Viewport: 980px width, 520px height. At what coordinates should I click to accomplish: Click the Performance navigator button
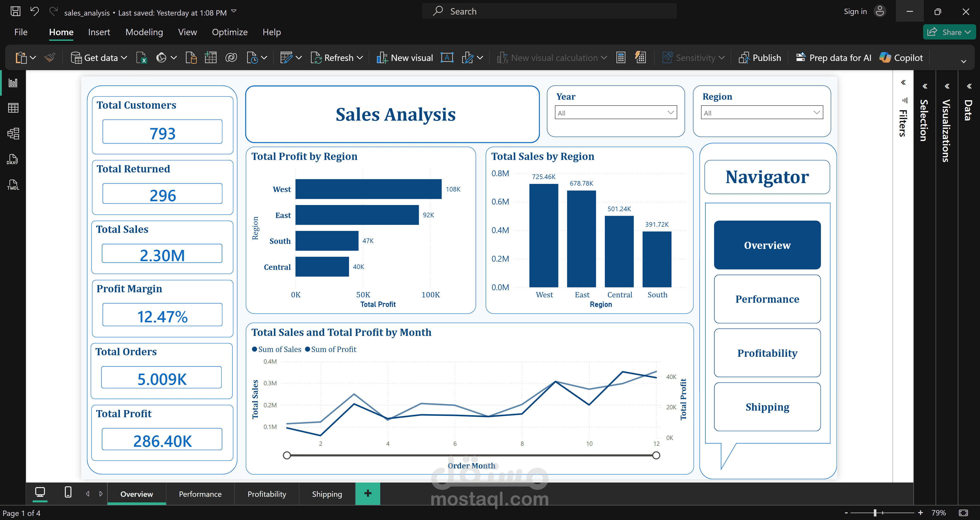767,299
